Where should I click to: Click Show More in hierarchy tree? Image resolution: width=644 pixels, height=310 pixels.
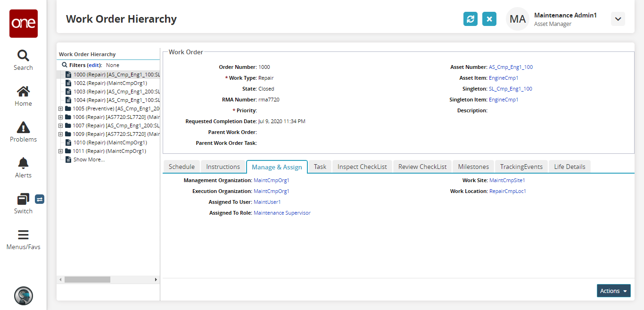[89, 159]
